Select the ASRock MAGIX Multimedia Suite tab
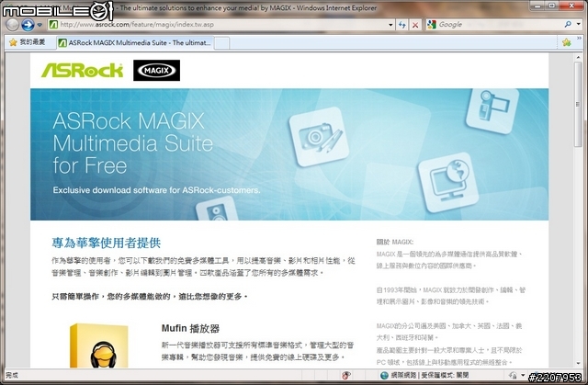Screen dimensions: 588x385 click(x=135, y=43)
